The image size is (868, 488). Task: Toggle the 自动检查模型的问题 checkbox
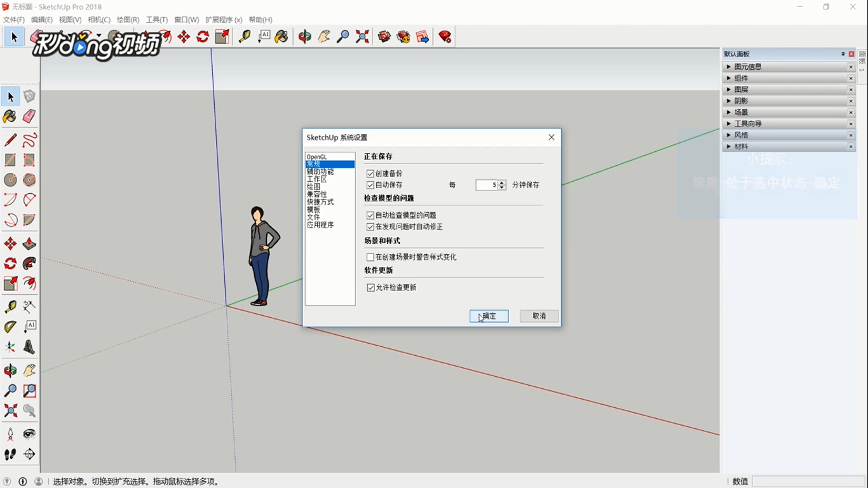pyautogui.click(x=370, y=215)
